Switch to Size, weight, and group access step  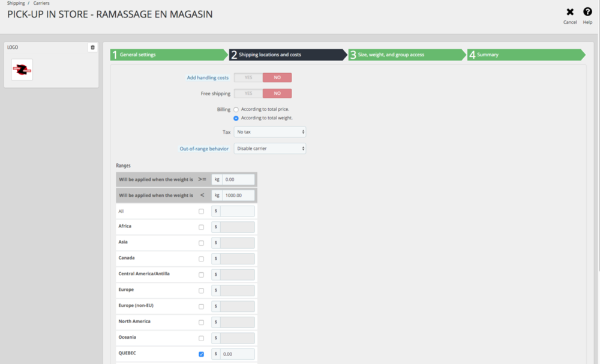pyautogui.click(x=407, y=55)
